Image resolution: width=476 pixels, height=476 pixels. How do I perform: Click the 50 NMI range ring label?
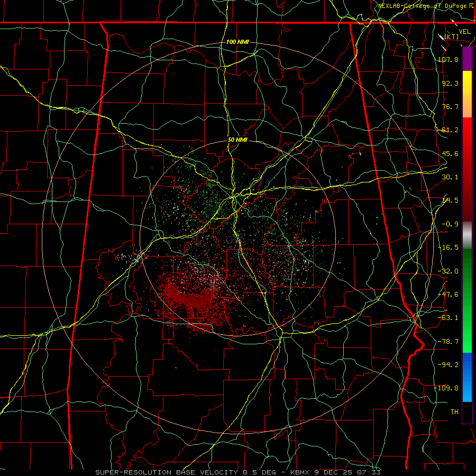(237, 140)
